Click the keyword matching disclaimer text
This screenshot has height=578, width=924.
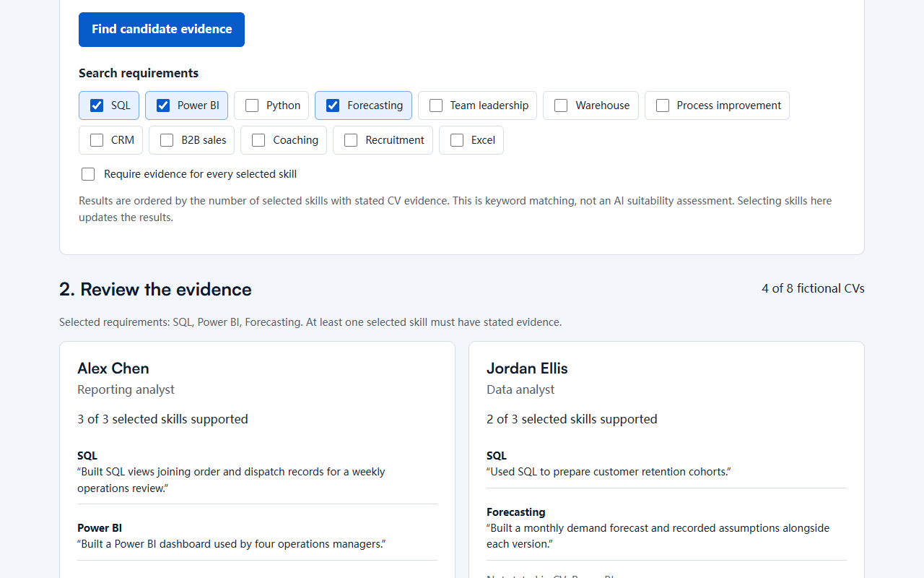tap(456, 209)
